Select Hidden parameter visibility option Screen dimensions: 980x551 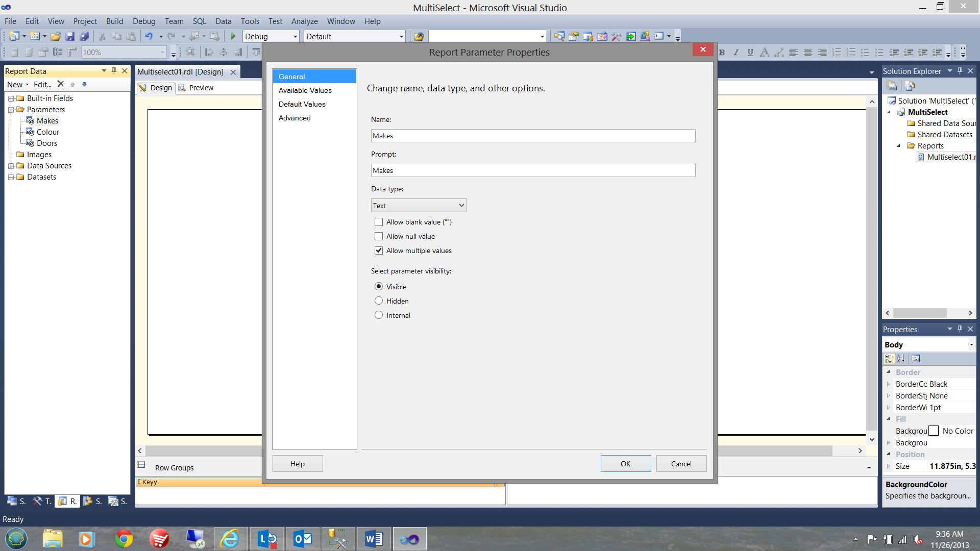coord(378,300)
